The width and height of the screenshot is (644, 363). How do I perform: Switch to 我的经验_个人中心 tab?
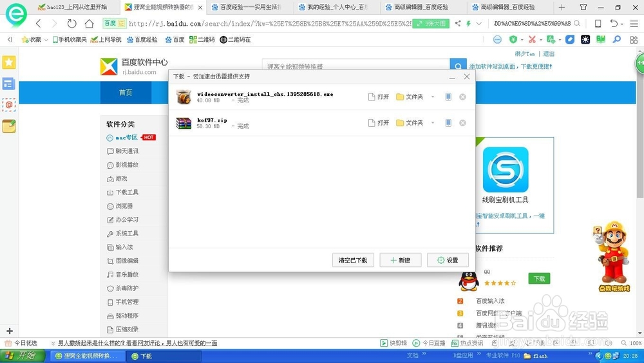337,7
